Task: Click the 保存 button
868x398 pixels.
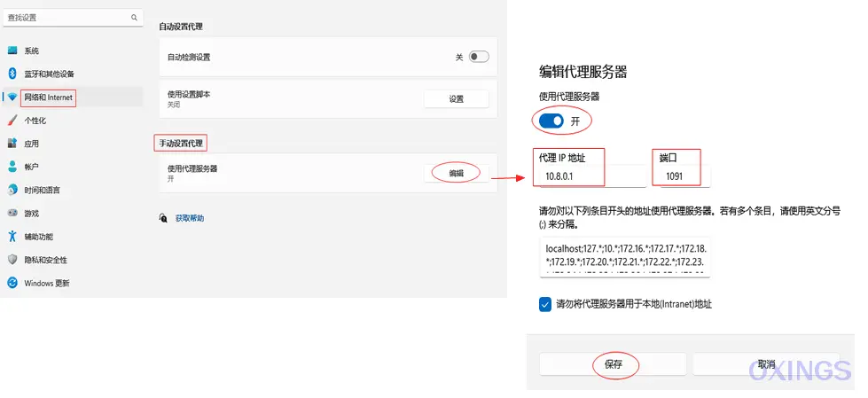Action: pyautogui.click(x=614, y=364)
